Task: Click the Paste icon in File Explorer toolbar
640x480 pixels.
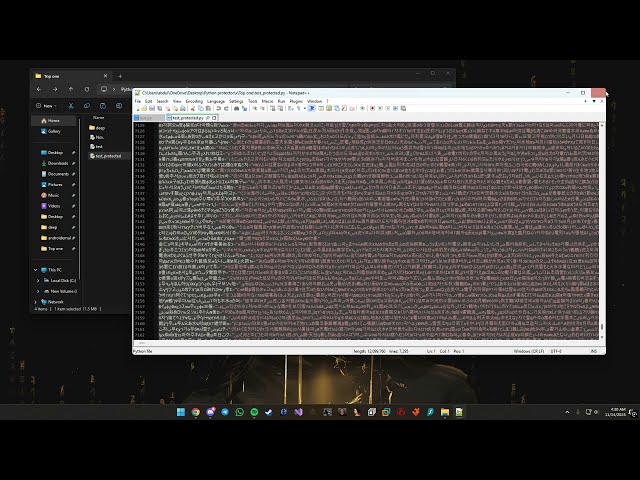Action: tap(103, 106)
